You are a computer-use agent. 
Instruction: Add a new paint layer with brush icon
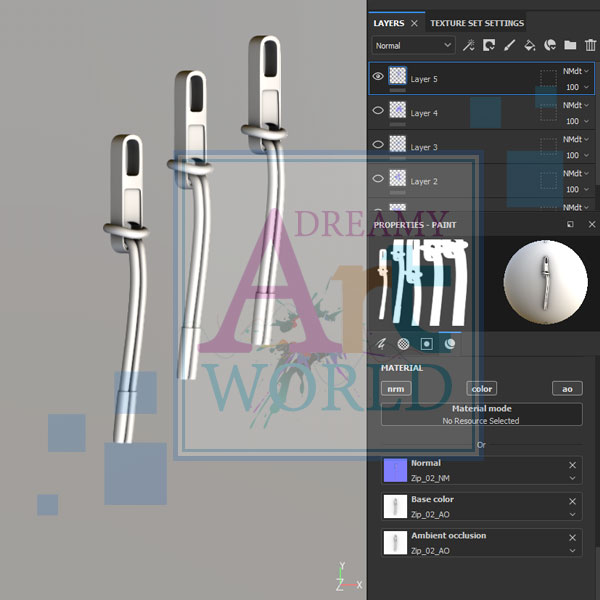pyautogui.click(x=509, y=45)
